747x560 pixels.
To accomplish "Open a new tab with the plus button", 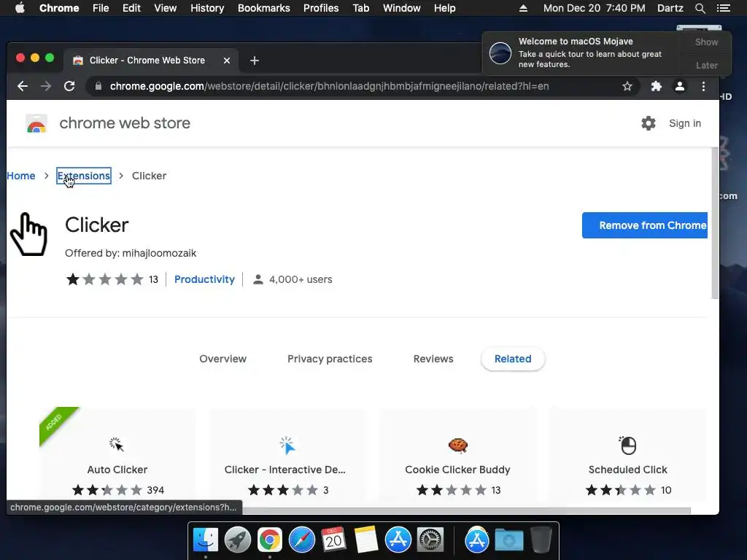I will (x=255, y=61).
